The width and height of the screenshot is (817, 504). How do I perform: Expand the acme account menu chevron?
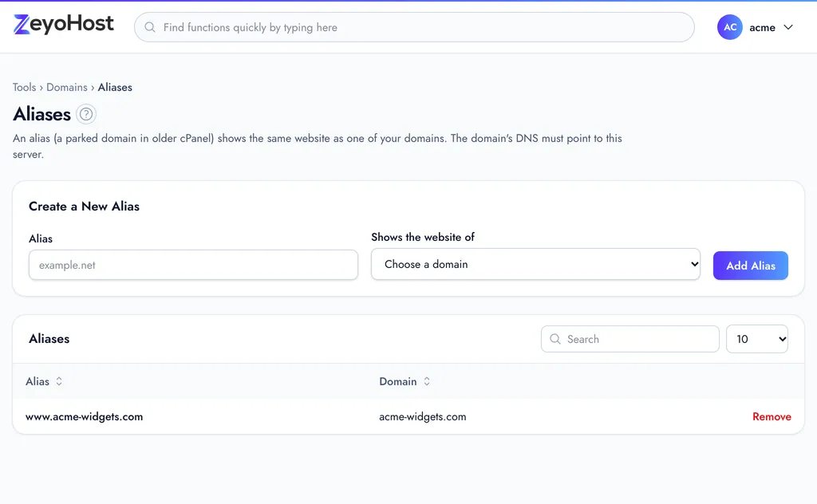tap(788, 27)
